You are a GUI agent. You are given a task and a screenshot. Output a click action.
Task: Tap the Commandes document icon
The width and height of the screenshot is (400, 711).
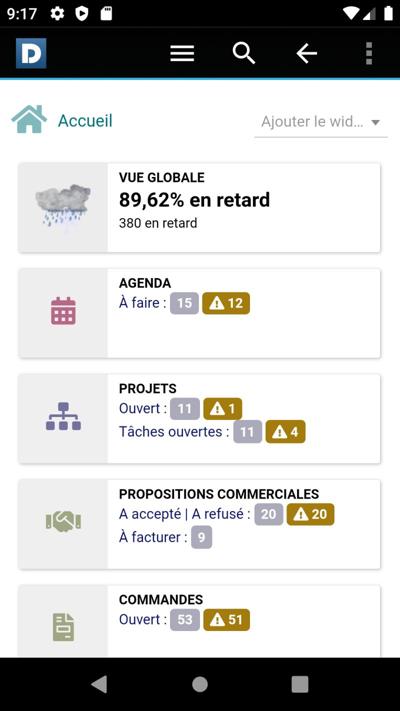coord(63,627)
